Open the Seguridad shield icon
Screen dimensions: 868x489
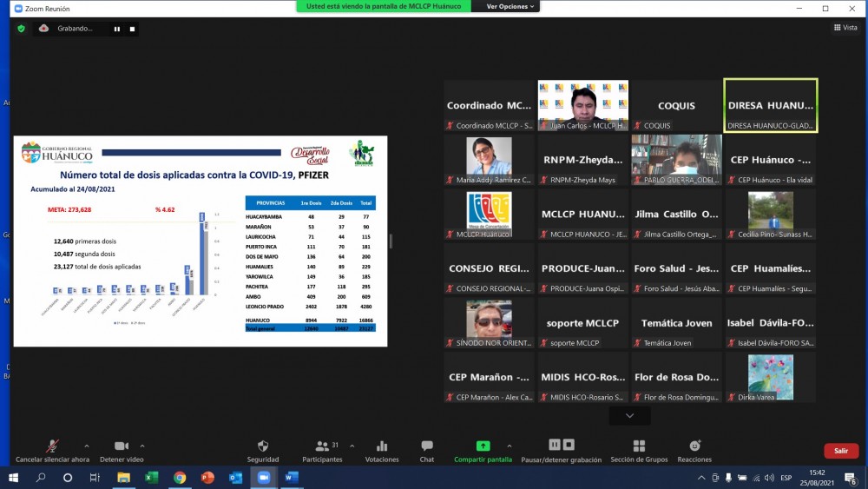[263, 448]
